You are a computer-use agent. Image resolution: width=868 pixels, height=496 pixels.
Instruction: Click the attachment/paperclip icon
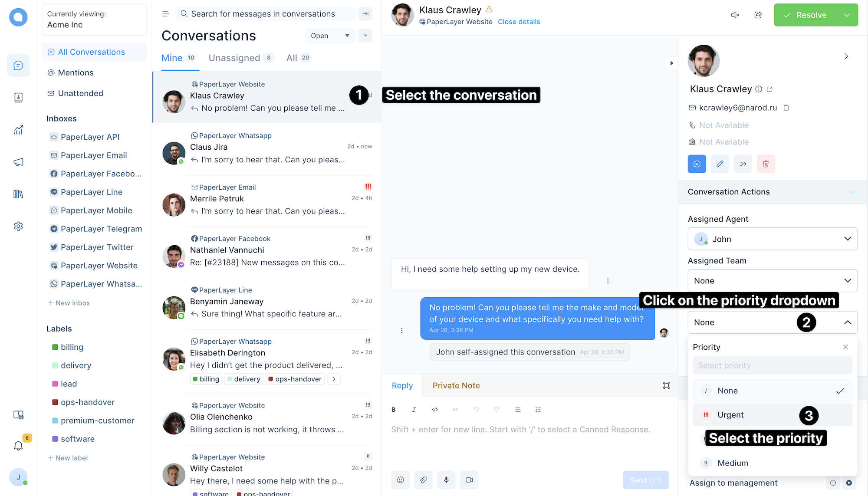click(x=423, y=480)
